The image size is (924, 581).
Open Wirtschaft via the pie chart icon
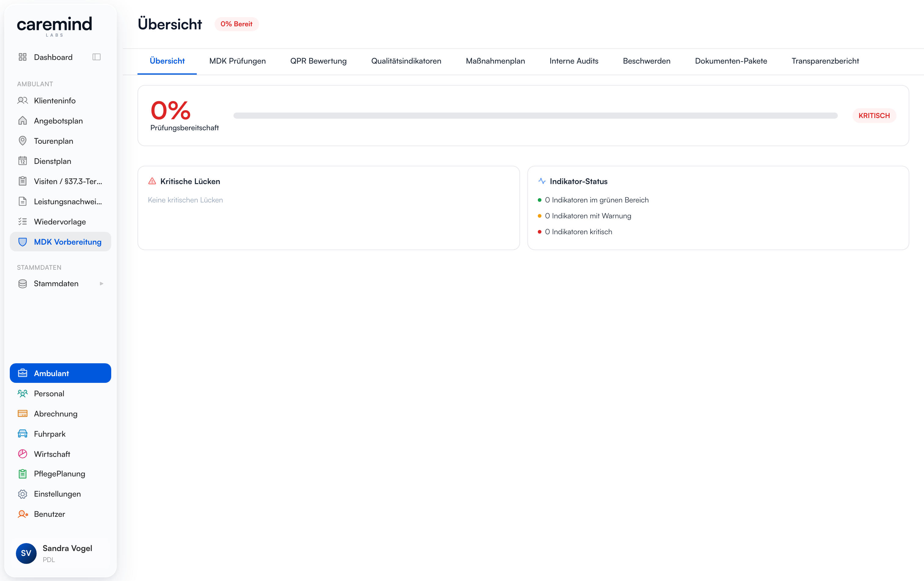(23, 454)
